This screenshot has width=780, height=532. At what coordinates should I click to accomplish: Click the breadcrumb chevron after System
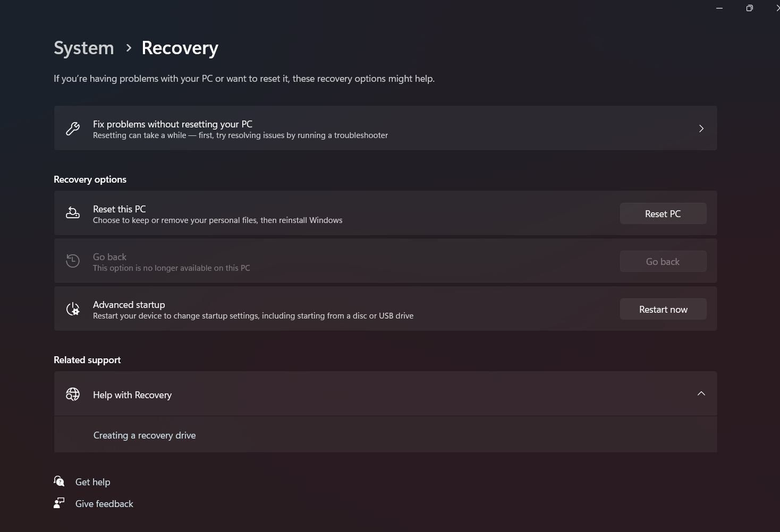129,48
